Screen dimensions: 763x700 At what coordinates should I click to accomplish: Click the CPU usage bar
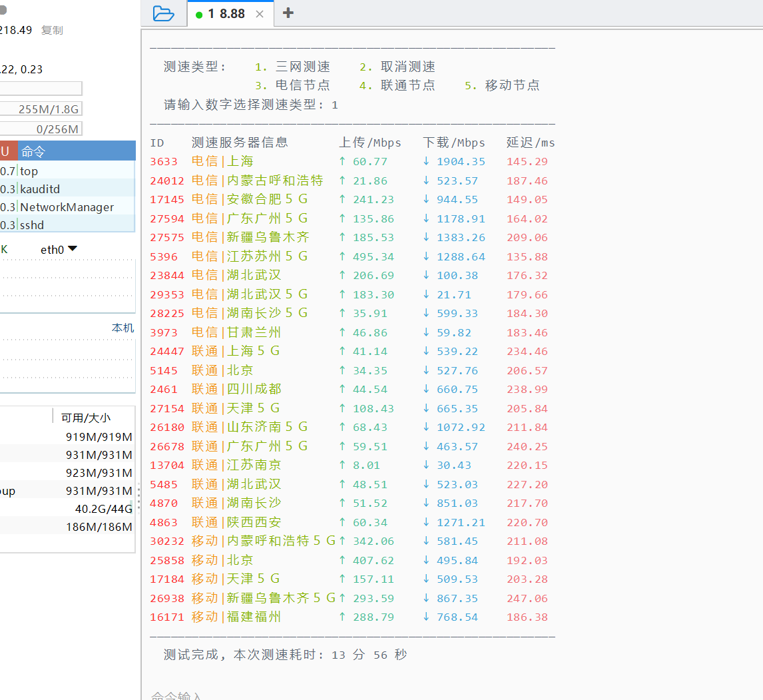[x=41, y=88]
